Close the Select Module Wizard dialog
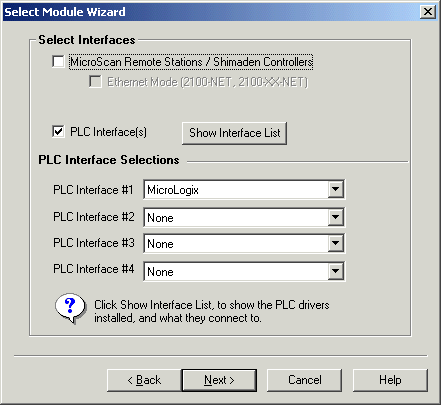The width and height of the screenshot is (441, 405). click(x=428, y=12)
